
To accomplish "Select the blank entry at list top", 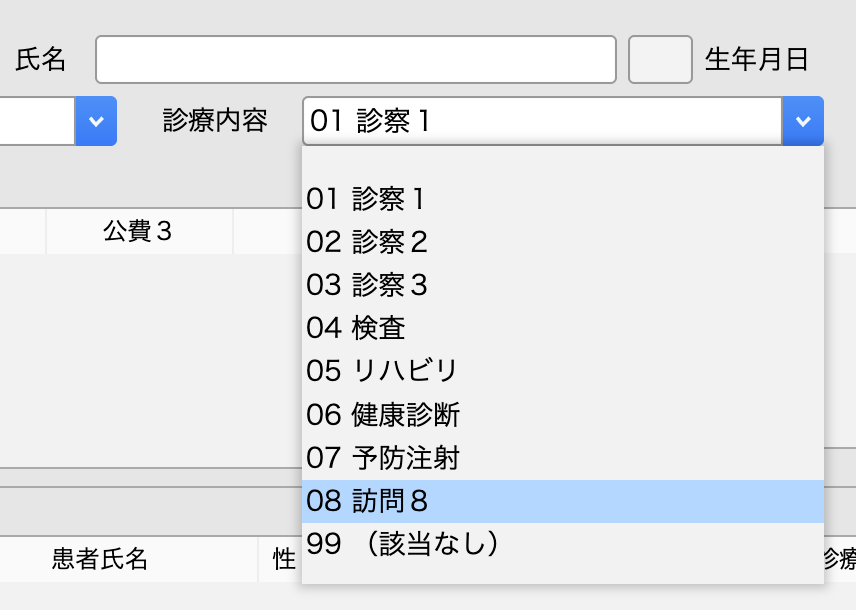I will coord(562,161).
